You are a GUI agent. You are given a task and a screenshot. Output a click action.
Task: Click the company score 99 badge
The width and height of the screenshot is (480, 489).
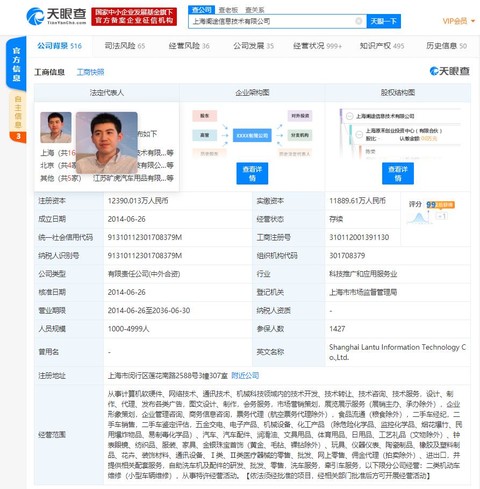440,205
